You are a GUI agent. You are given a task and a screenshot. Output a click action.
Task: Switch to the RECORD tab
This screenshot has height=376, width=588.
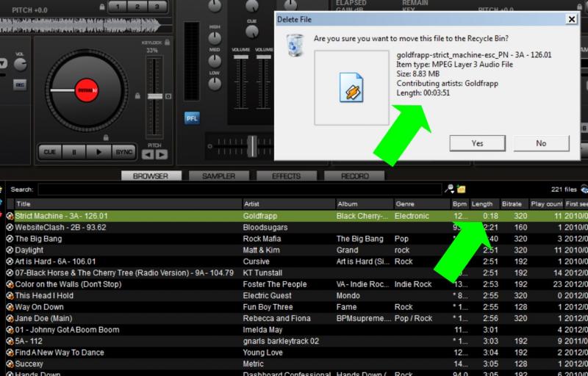pos(354,176)
